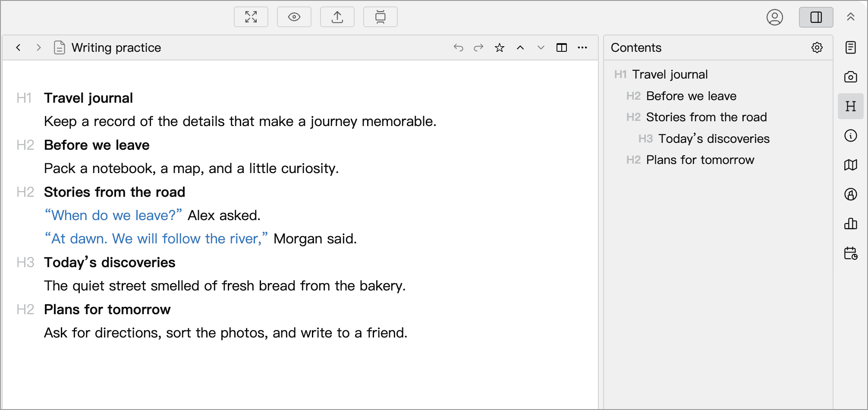
Task: Open the camera snapshots sidebar icon
Action: pos(851,77)
